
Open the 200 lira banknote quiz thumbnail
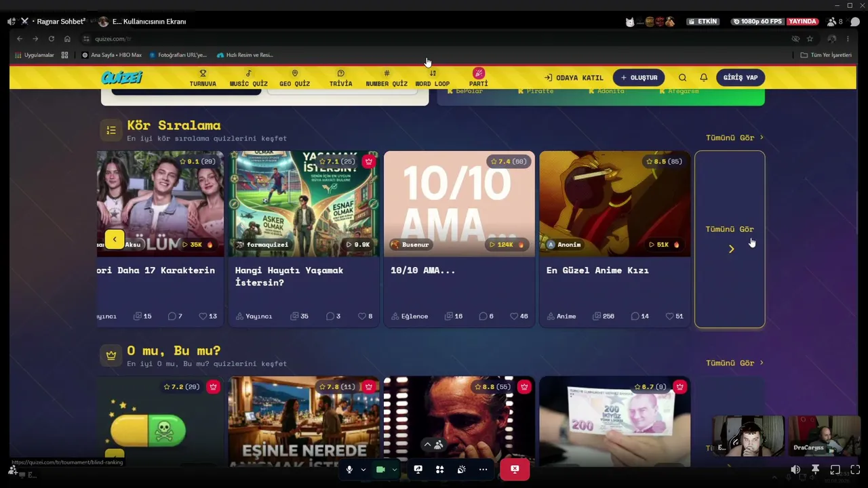615,422
